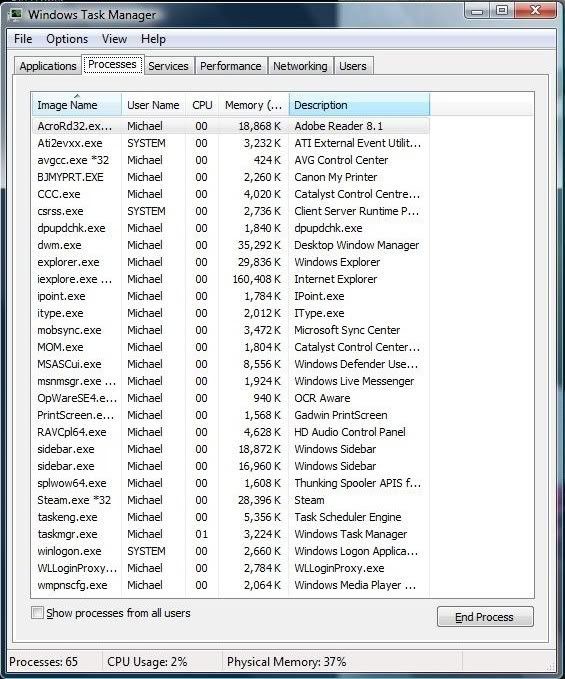Select sidebar.exe using 18,872 K
This screenshot has height=679, width=565.
[231, 449]
